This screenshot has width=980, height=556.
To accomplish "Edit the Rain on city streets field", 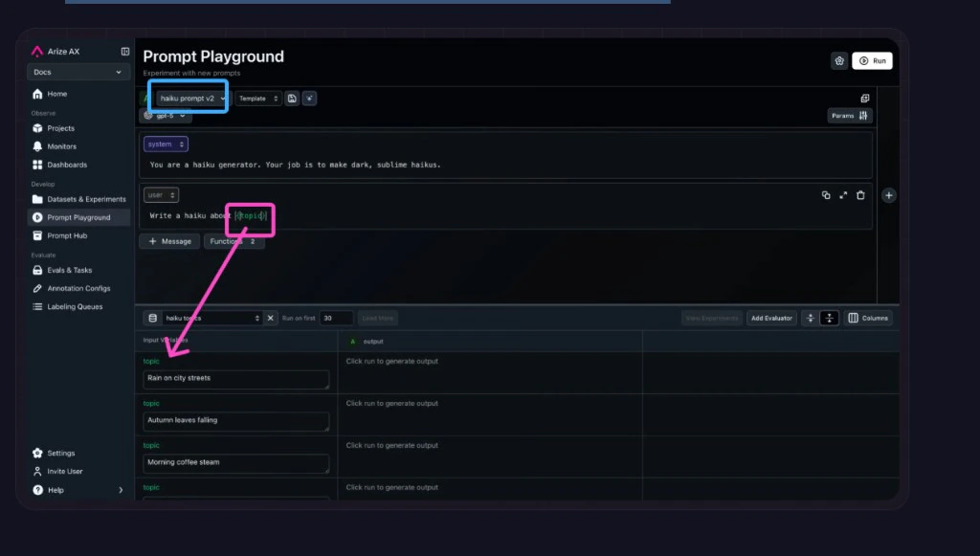I will [x=236, y=379].
